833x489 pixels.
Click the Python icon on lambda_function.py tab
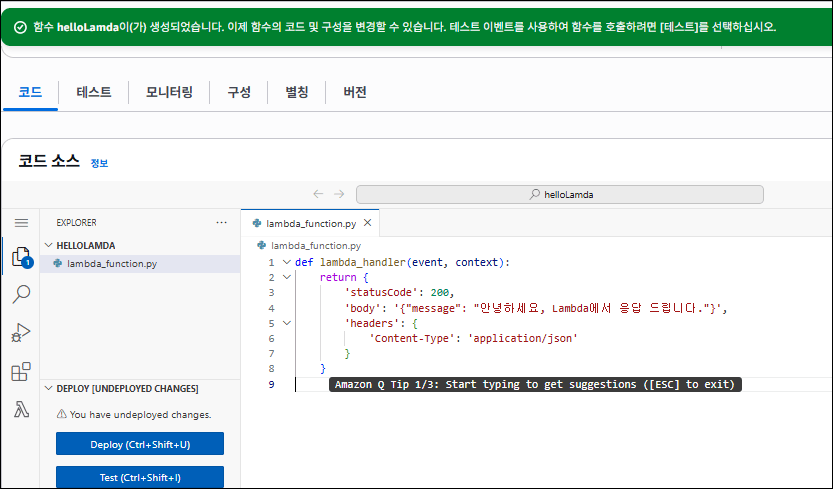tap(257, 223)
